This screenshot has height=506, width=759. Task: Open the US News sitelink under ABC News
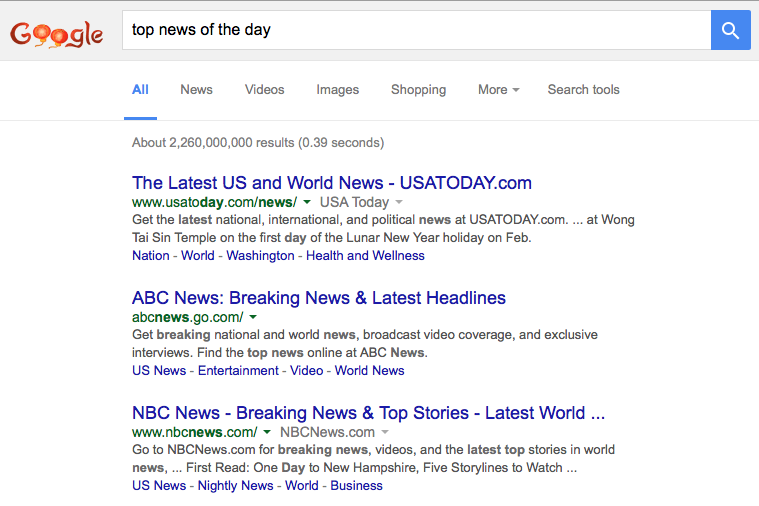coord(159,370)
